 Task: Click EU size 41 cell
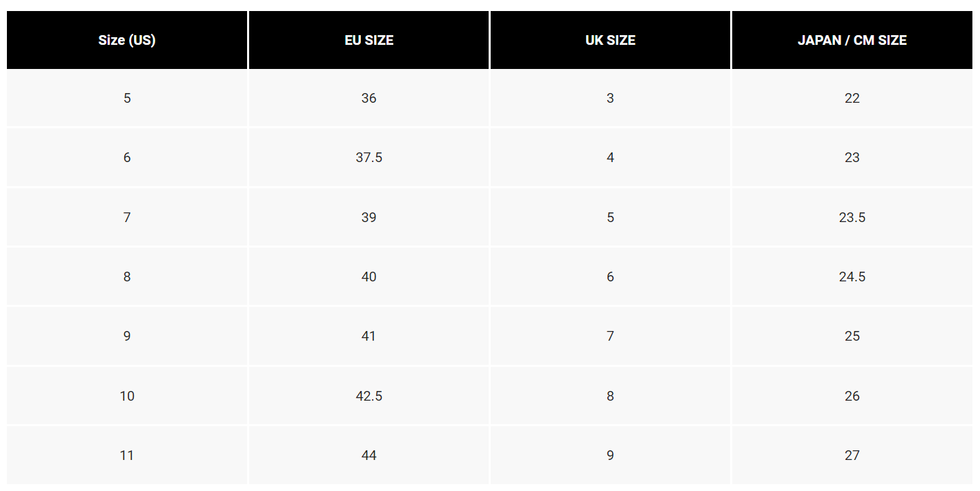click(x=369, y=336)
